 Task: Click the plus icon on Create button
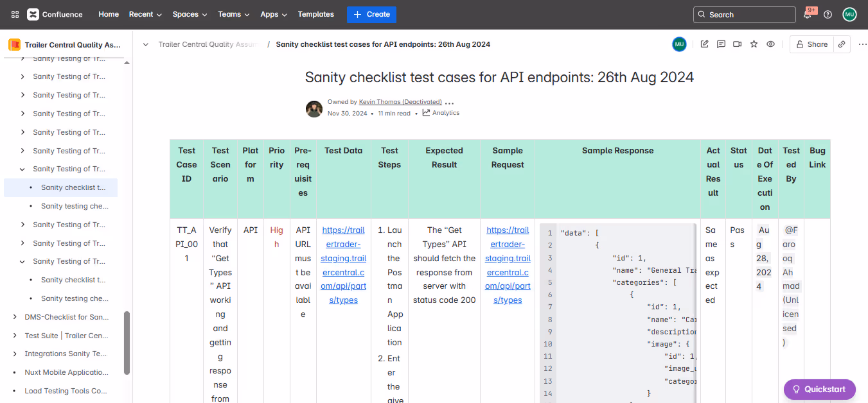[357, 14]
